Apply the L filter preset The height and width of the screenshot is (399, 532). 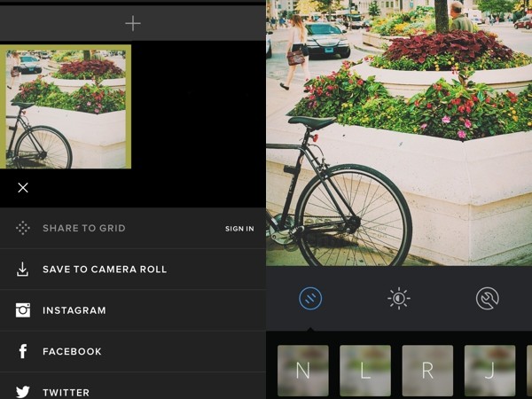pos(365,371)
